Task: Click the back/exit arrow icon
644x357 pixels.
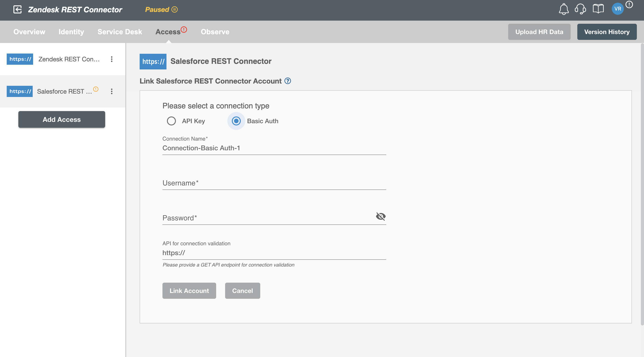Action: 17,9
